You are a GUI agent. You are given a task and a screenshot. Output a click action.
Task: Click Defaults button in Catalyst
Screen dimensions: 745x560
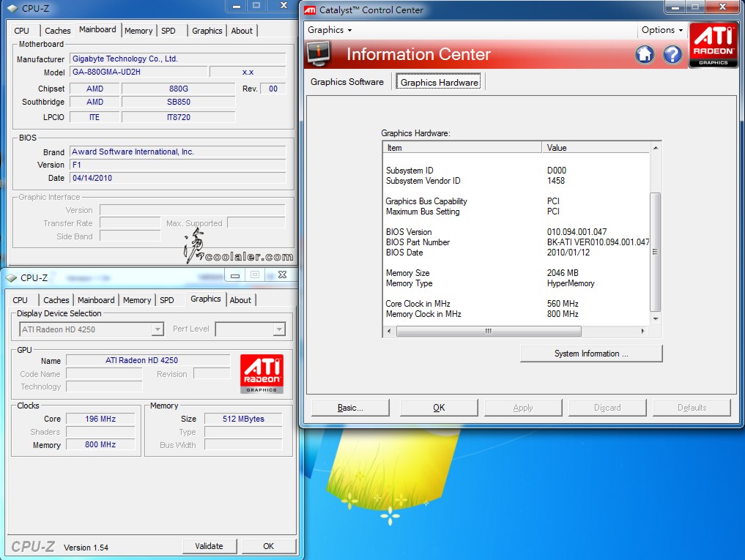click(x=692, y=408)
